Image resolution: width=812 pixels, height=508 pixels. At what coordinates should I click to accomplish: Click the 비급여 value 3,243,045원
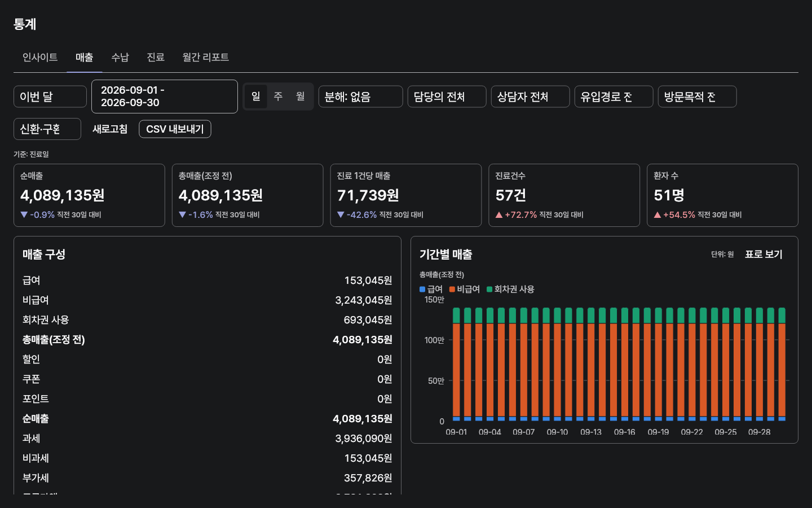364,300
